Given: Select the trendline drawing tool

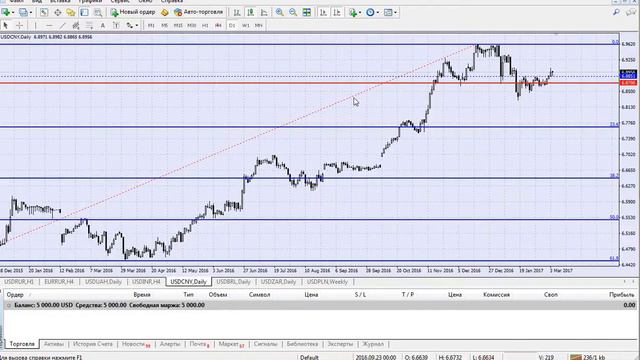Looking at the screenshot, I should (62, 25).
